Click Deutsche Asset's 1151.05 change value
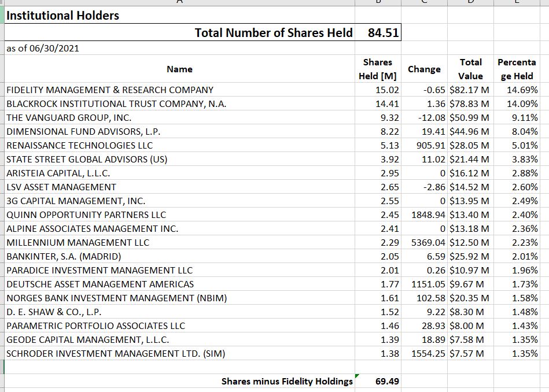Viewport: 549px width, 392px height. pos(424,284)
